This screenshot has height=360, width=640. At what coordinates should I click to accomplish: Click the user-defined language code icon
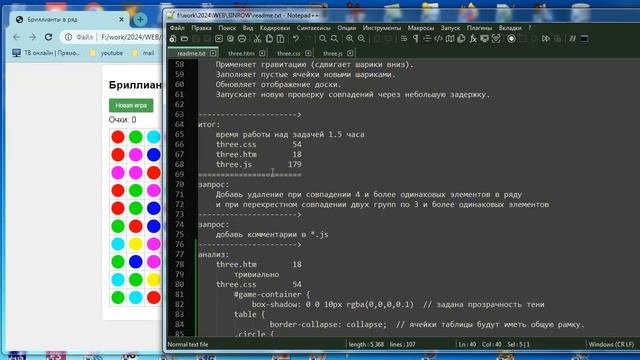438,39
